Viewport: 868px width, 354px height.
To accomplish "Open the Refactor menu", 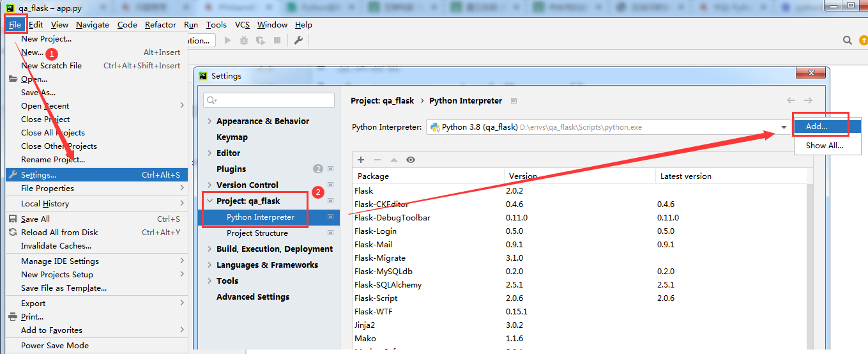I will [x=160, y=24].
